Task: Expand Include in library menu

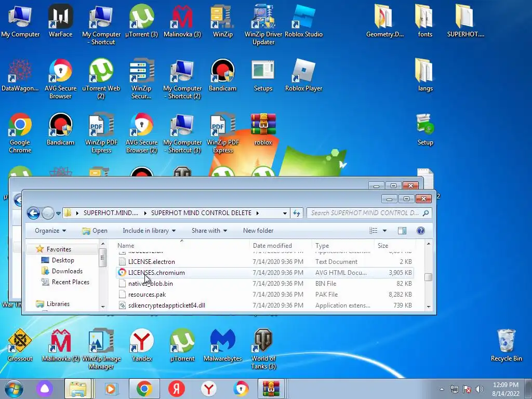Action: [x=149, y=231]
